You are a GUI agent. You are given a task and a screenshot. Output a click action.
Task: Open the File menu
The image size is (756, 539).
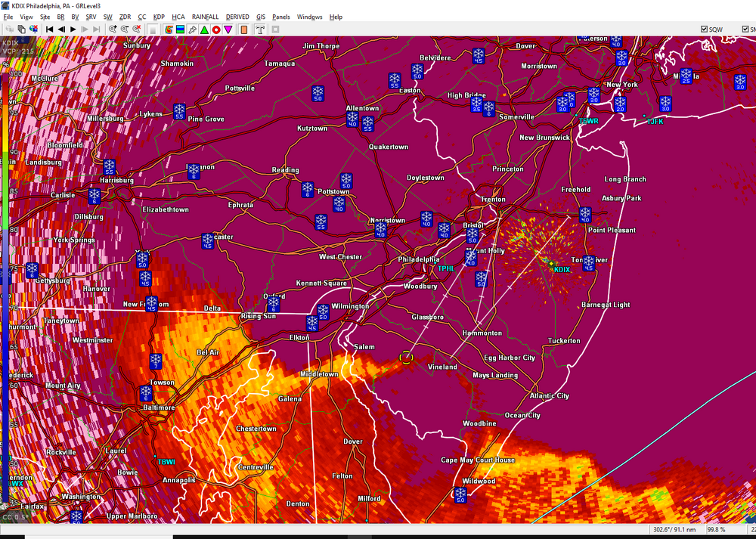8,17
